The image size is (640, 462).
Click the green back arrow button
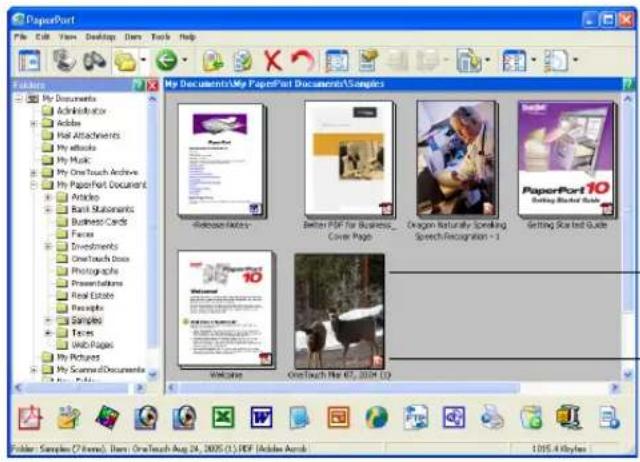coord(167,60)
